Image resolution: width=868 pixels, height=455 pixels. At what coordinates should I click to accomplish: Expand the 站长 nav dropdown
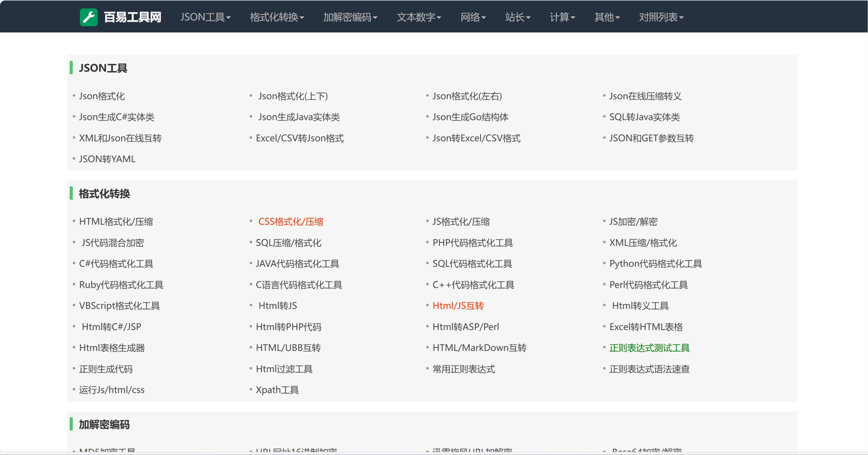(x=518, y=17)
